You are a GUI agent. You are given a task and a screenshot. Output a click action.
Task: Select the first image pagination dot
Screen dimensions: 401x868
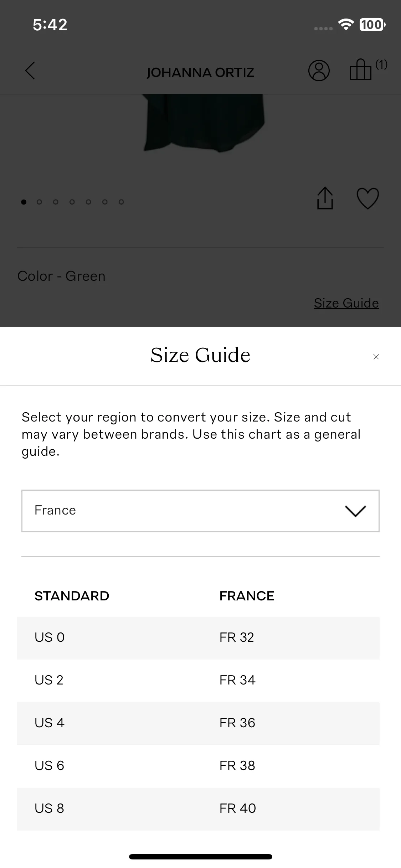point(24,202)
